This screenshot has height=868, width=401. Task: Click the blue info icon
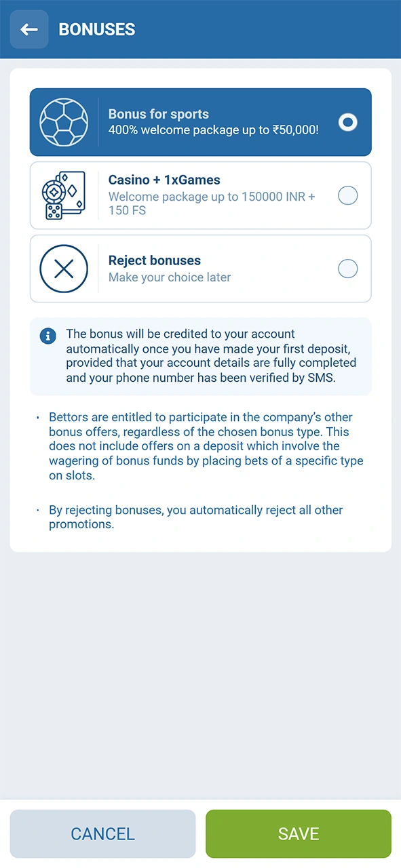47,335
